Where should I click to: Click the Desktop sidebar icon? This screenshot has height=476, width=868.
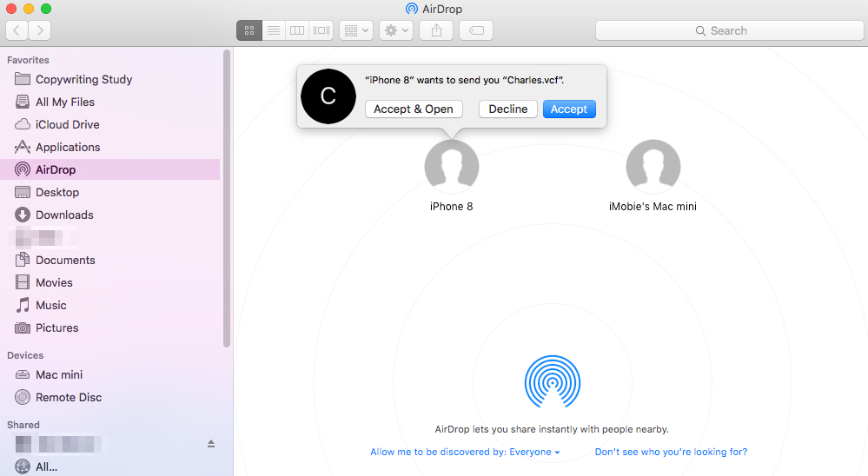(x=22, y=192)
